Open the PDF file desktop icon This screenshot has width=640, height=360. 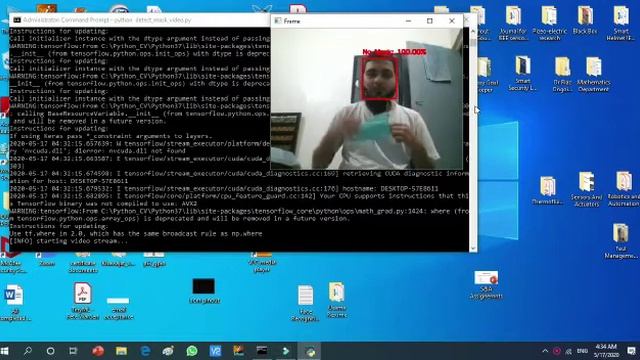pos(82,300)
